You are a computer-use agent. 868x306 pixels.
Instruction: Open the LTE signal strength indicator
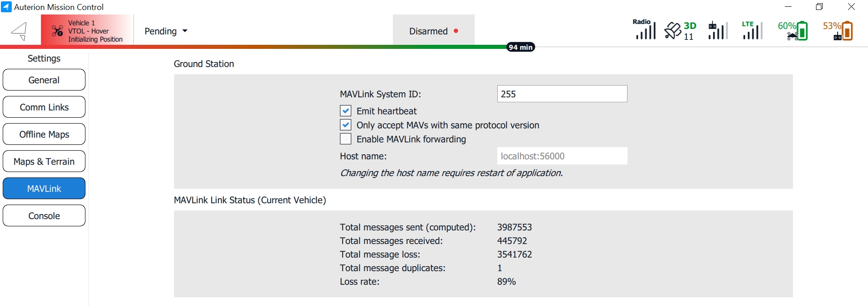pos(752,31)
